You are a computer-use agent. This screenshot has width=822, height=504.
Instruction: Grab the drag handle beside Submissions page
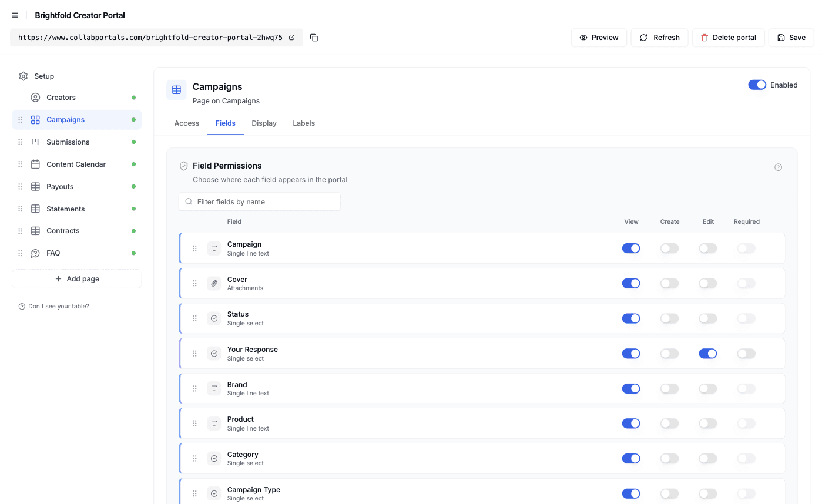click(20, 142)
